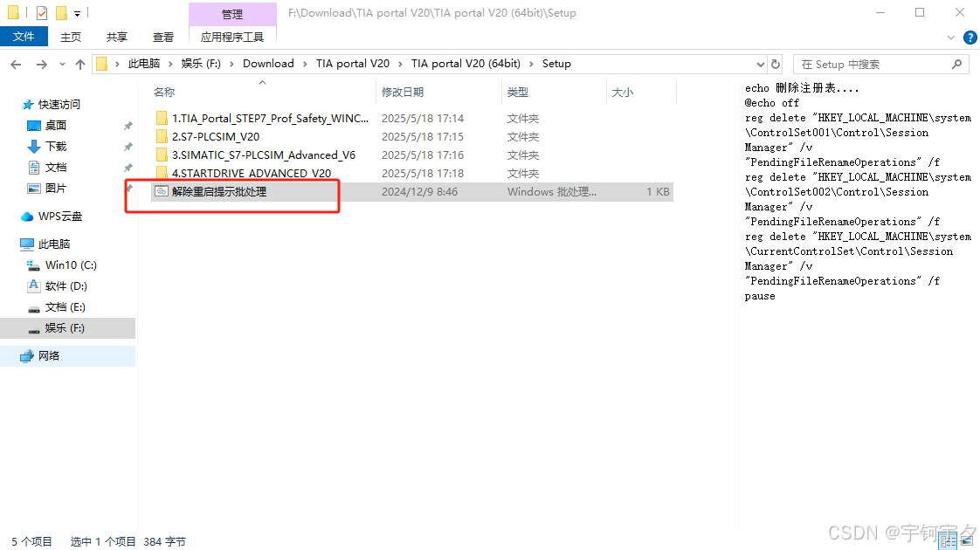Click the batch file icon of 解除重启提示批处理
Screen dimensions: 980x550
click(x=162, y=191)
